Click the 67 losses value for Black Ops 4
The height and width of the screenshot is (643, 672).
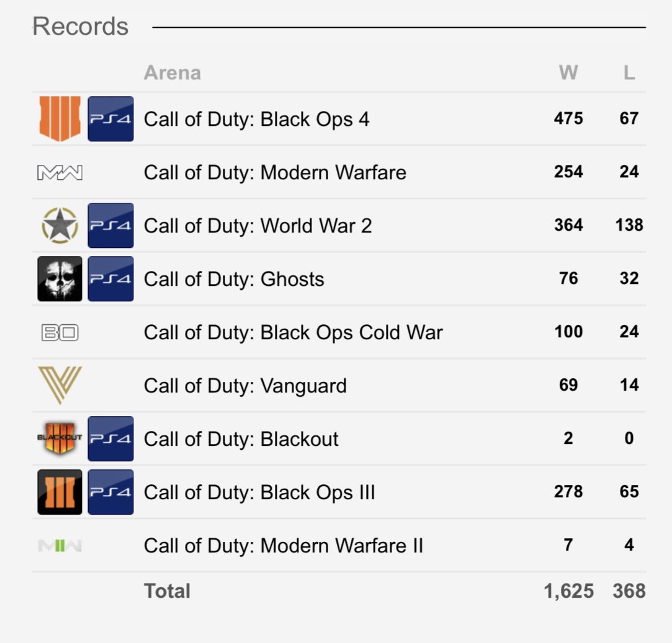click(629, 118)
